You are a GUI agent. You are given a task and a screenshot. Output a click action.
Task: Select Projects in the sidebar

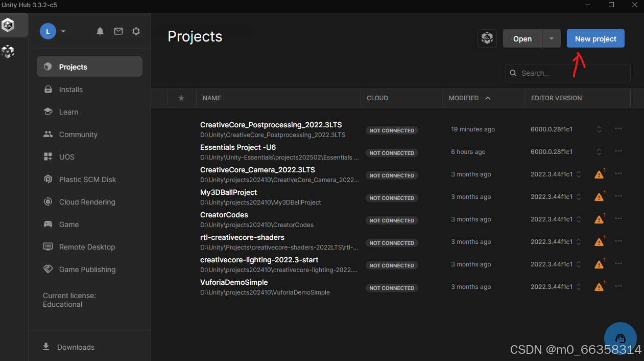[x=89, y=67]
